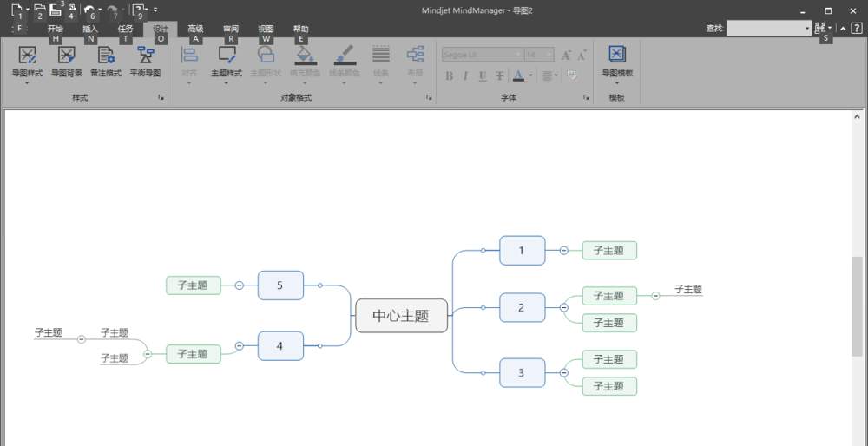The image size is (868, 446).
Task: Click the undo arrow icon
Action: 89,10
